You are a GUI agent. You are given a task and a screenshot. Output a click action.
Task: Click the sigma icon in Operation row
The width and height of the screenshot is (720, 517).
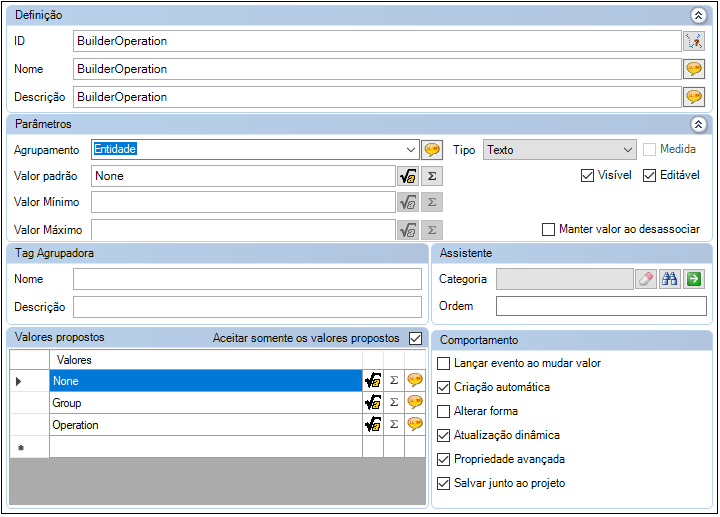coord(394,425)
